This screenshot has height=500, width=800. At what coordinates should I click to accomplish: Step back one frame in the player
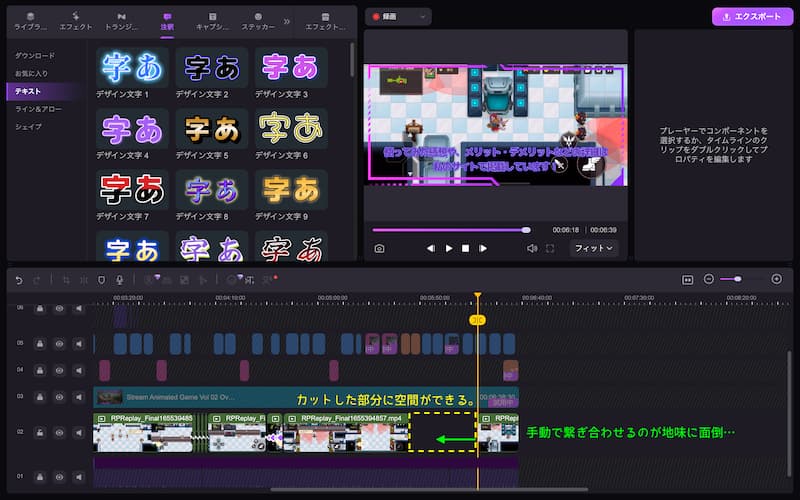(x=431, y=248)
